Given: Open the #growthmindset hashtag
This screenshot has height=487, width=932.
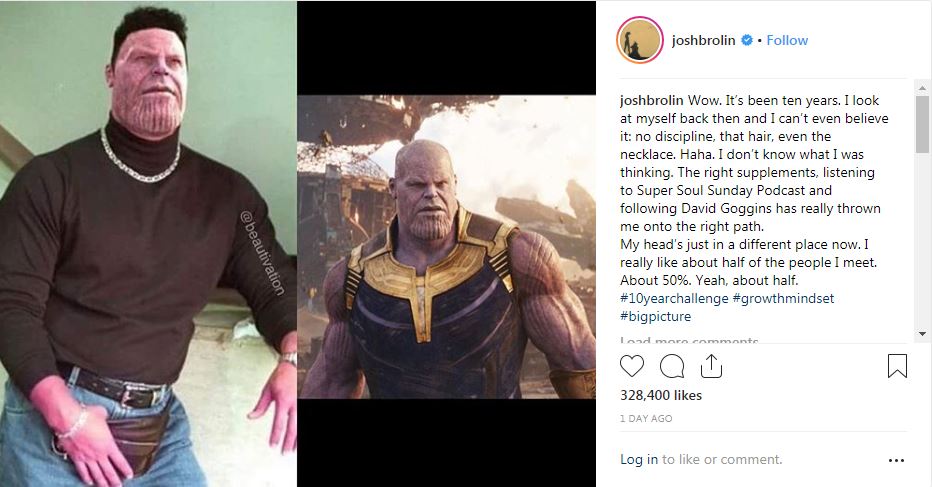Looking at the screenshot, I should tap(783, 299).
